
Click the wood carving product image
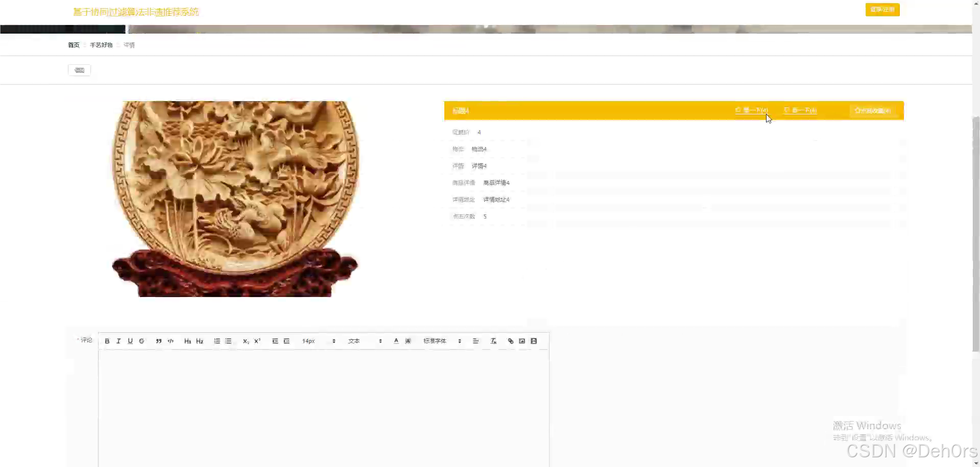coord(235,199)
